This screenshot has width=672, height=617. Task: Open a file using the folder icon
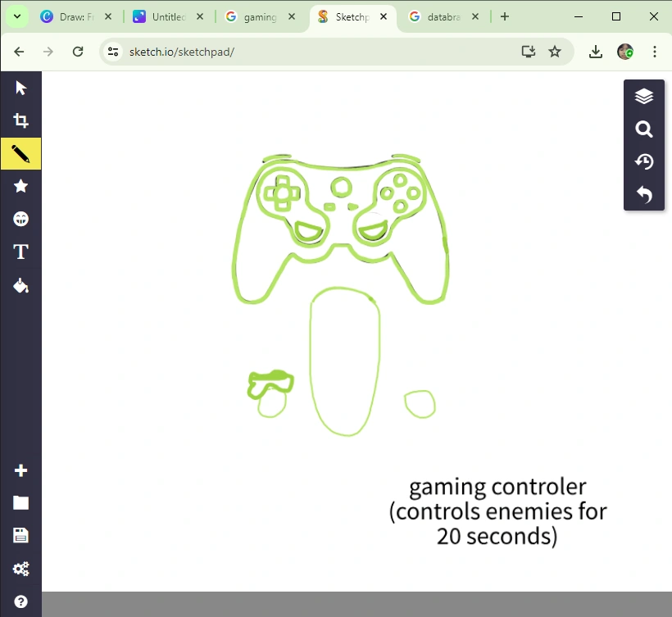pyautogui.click(x=20, y=502)
